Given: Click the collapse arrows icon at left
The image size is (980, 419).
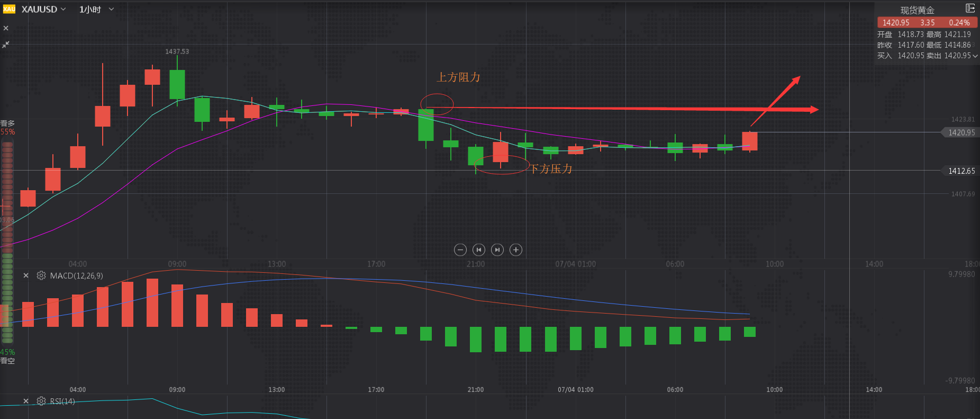Looking at the screenshot, I should pos(6,44).
